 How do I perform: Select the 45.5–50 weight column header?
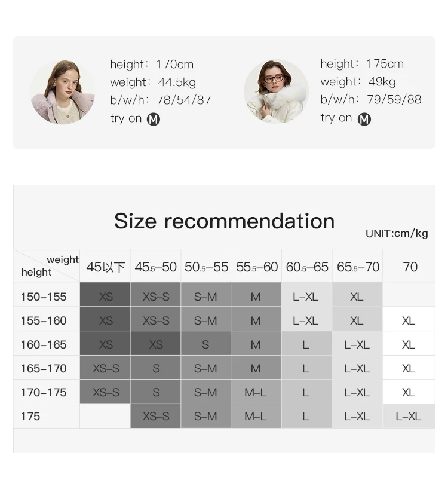tap(155, 267)
